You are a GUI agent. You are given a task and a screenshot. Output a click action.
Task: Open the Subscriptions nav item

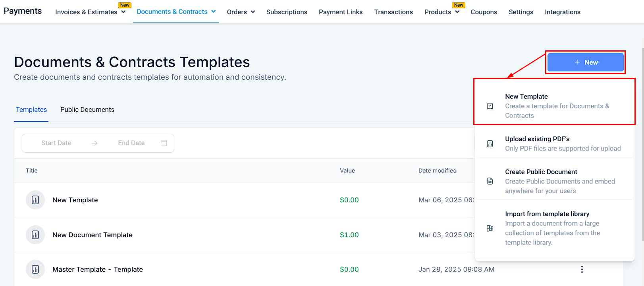287,12
